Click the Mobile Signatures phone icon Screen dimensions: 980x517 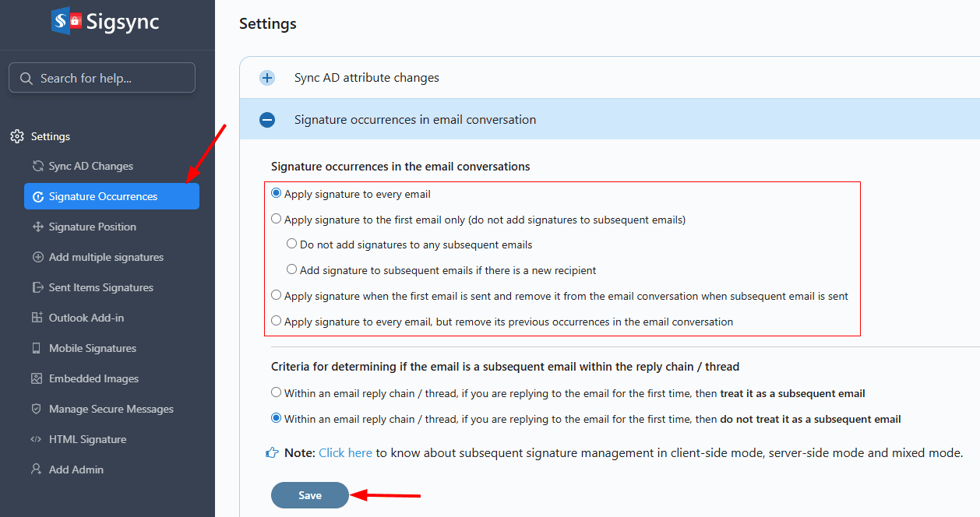point(37,349)
